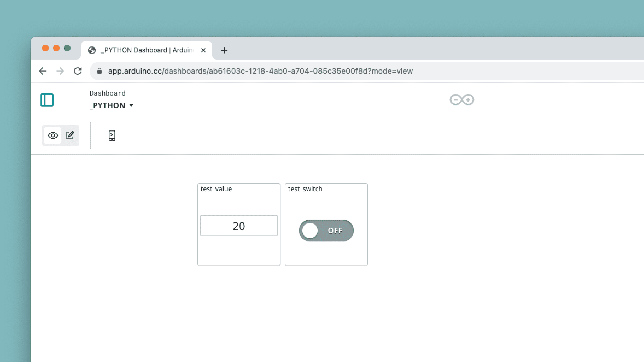The image size is (644, 362).
Task: Open the mobile layout phone icon
Action: (112, 135)
